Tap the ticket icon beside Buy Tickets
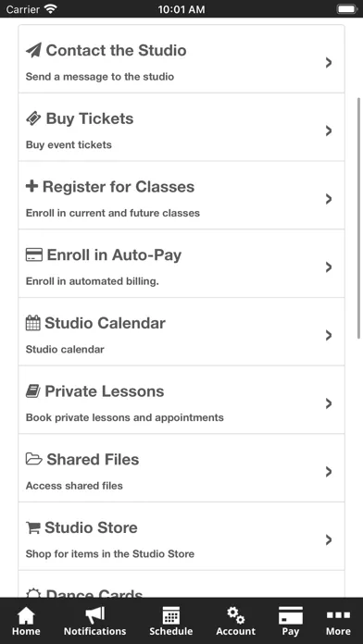The width and height of the screenshot is (363, 644). pyautogui.click(x=33, y=118)
